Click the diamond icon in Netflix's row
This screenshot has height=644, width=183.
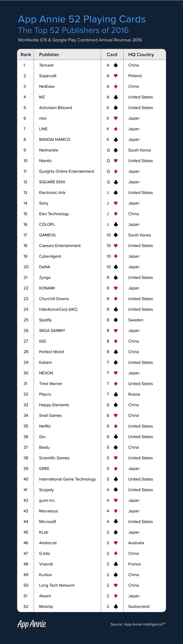116,426
